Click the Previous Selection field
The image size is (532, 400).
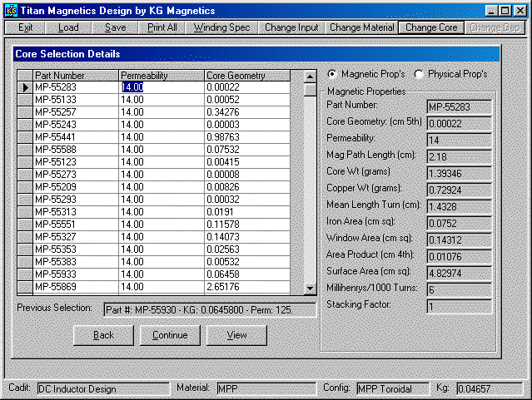[x=210, y=310]
